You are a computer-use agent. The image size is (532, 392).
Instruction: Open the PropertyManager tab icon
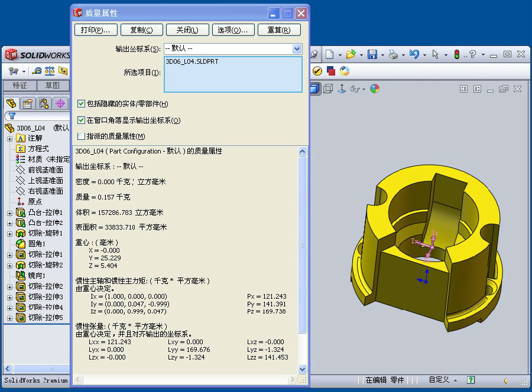(27, 104)
